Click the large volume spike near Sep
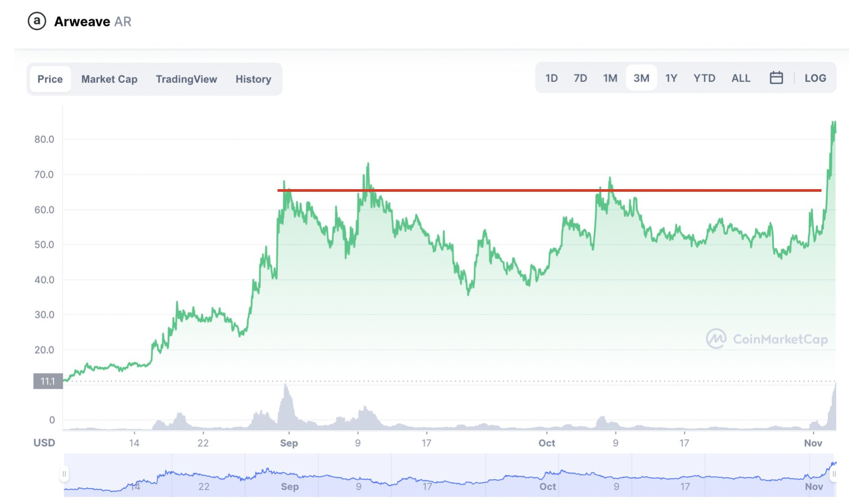Viewport: 849px width, 504px height. click(287, 406)
